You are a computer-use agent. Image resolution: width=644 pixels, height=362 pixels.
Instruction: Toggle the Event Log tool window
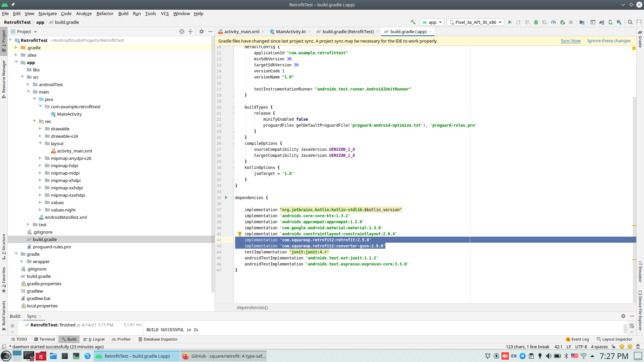577,339
